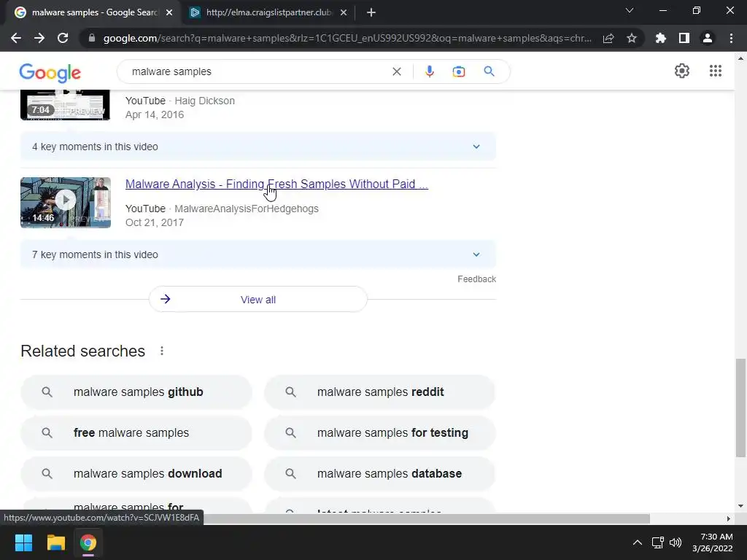Viewport: 747px width, 560px height.
Task: Open the tab search dropdown arrow
Action: pyautogui.click(x=630, y=10)
